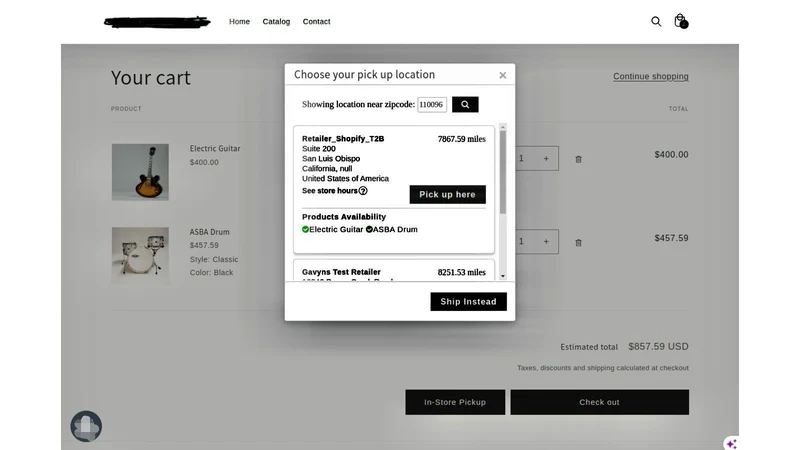
Task: Close the pick up location dialog
Action: click(x=503, y=76)
